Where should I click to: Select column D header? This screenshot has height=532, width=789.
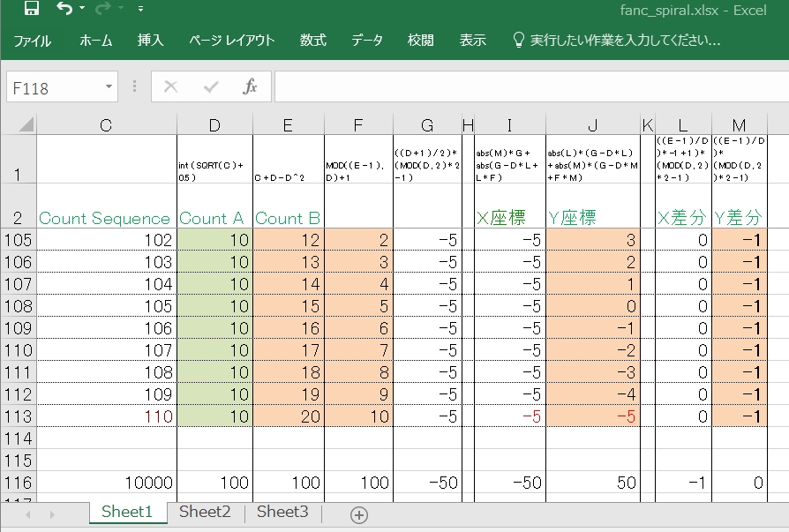pos(214,124)
